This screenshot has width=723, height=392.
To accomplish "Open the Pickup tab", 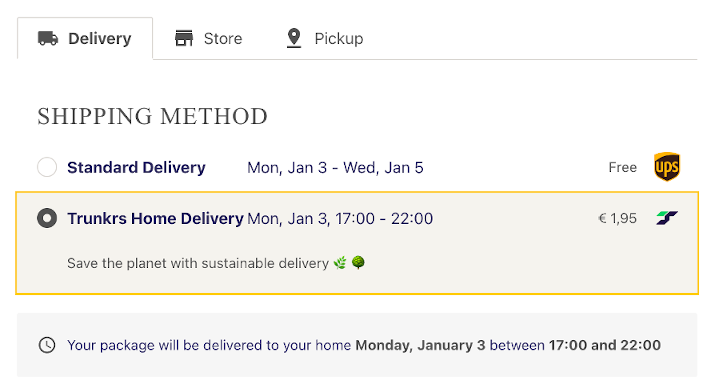I will 325,39.
